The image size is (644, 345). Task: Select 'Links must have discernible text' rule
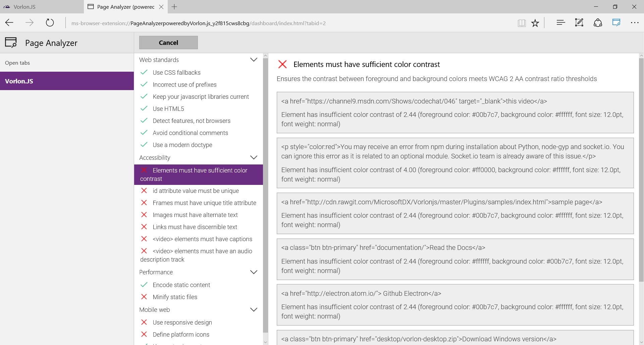[195, 227]
